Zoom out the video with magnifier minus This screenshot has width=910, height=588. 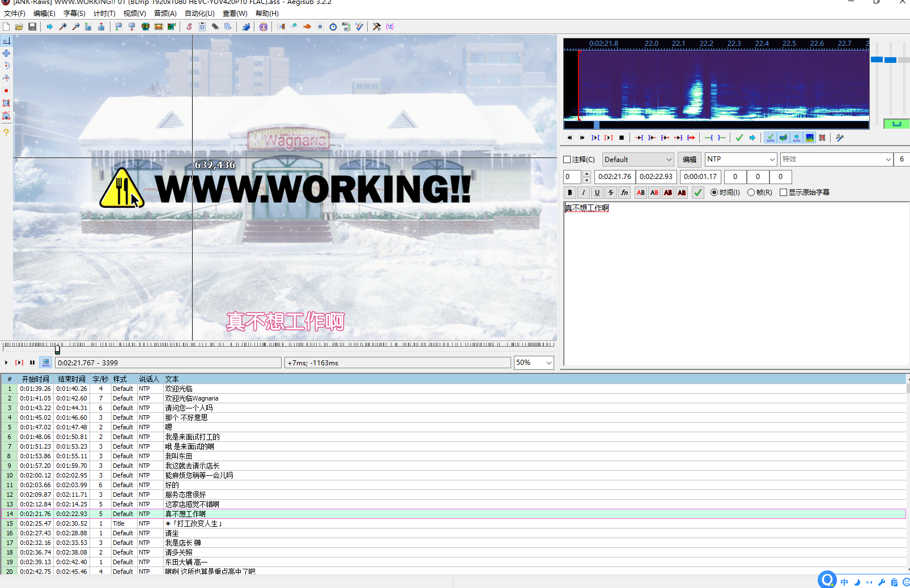(76, 27)
